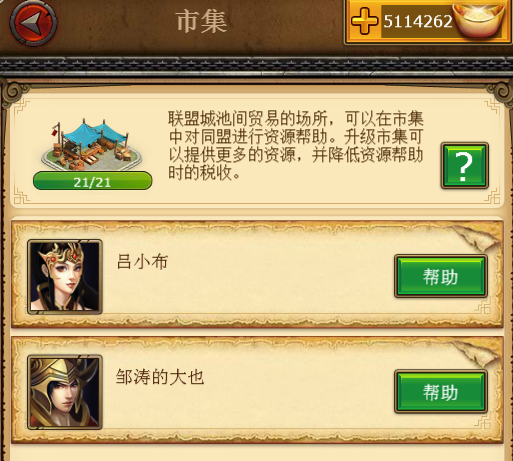The image size is (513, 461).
Task: Click the 帮助 button for 吕小布
Action: (x=441, y=276)
